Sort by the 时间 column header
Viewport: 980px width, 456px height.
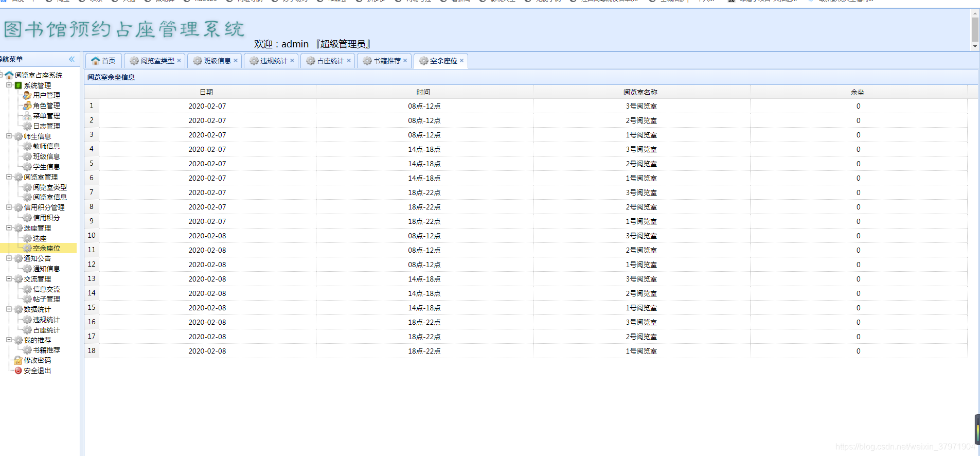424,92
